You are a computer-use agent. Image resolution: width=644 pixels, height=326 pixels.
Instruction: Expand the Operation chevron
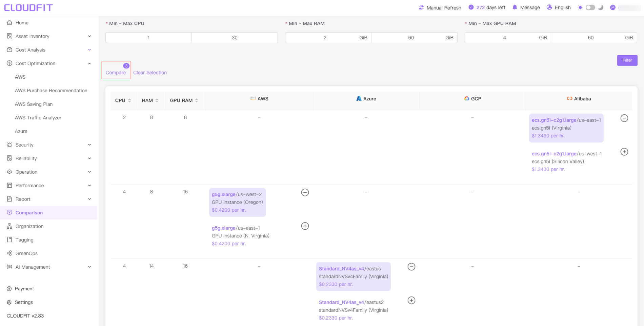click(x=89, y=172)
